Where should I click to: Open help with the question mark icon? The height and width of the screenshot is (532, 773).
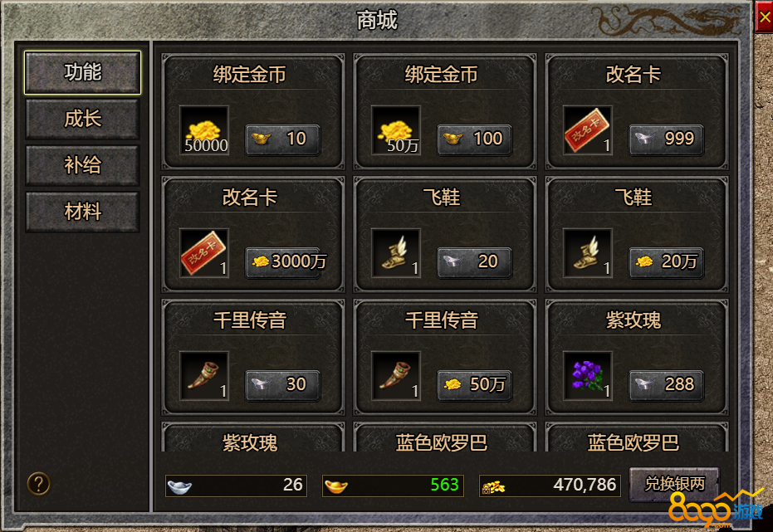[x=38, y=483]
